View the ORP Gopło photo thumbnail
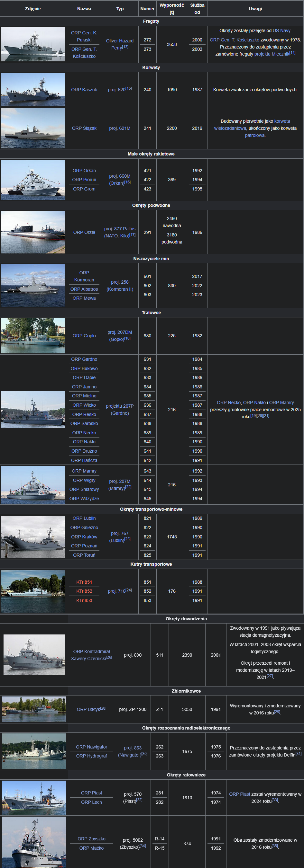The height and width of the screenshot is (868, 304). point(33,336)
